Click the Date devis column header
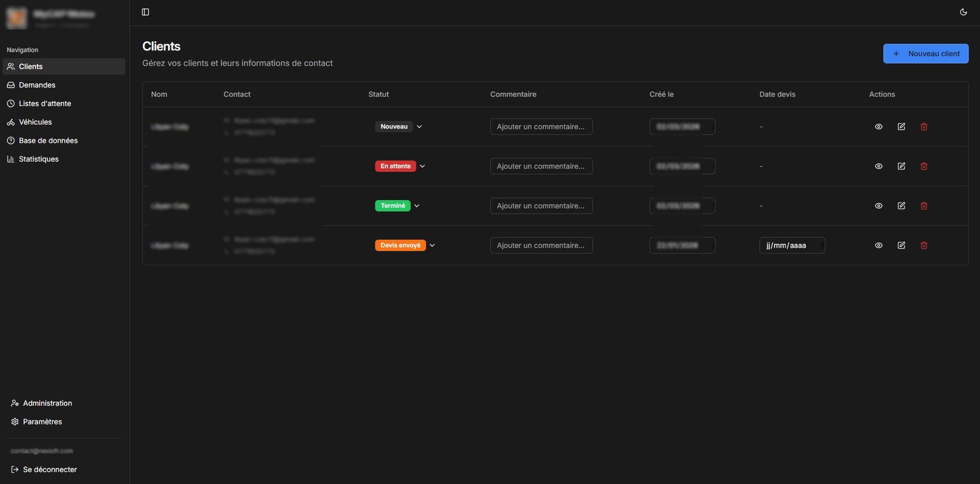Screen dimensions: 980x484 tap(777, 94)
